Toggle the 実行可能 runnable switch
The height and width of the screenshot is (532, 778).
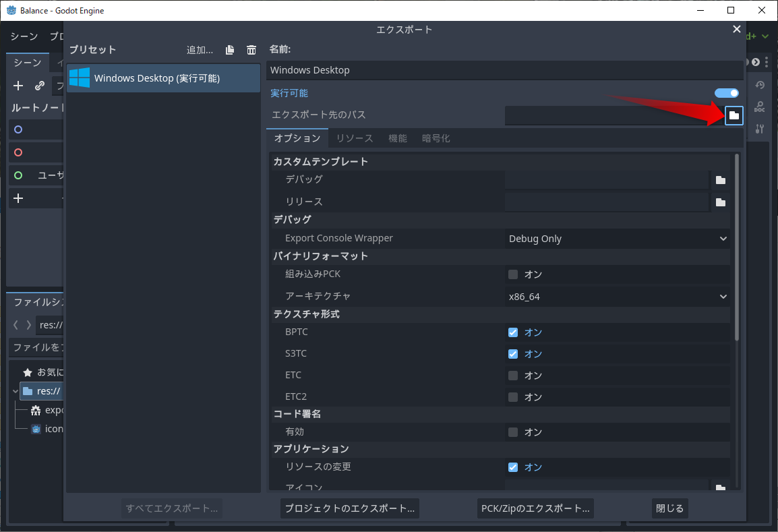pos(727,93)
